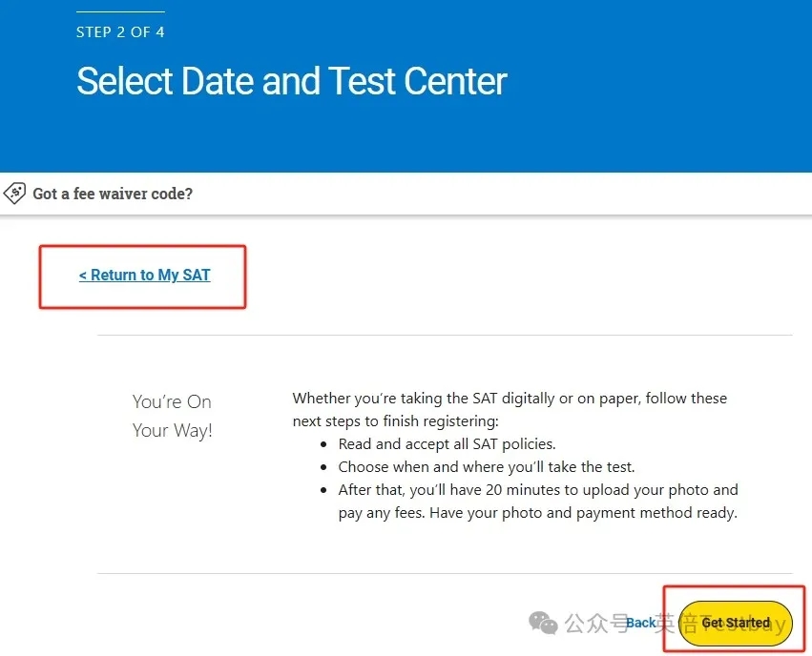812x656 pixels.
Task: Click the divider line below Return to My SAT
Action: 445,336
